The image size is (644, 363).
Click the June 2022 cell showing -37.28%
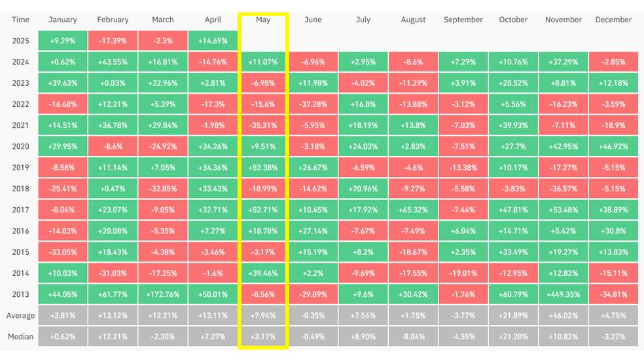[x=313, y=104]
